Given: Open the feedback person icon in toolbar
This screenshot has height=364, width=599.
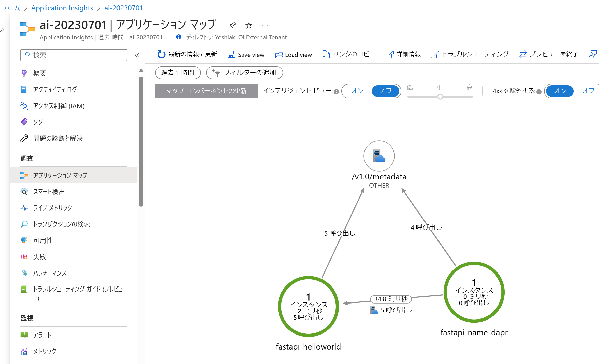Looking at the screenshot, I should click(x=592, y=54).
